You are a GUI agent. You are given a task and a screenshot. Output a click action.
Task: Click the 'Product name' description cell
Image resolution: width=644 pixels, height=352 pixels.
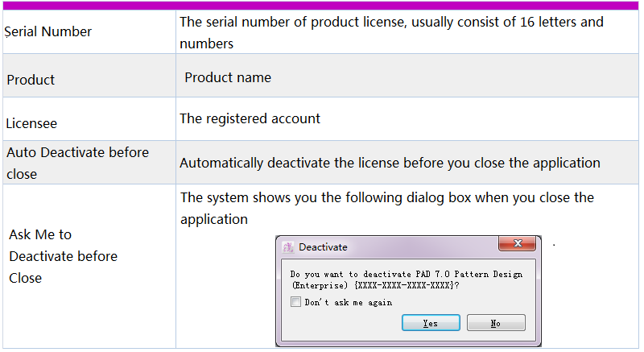pyautogui.click(x=228, y=78)
